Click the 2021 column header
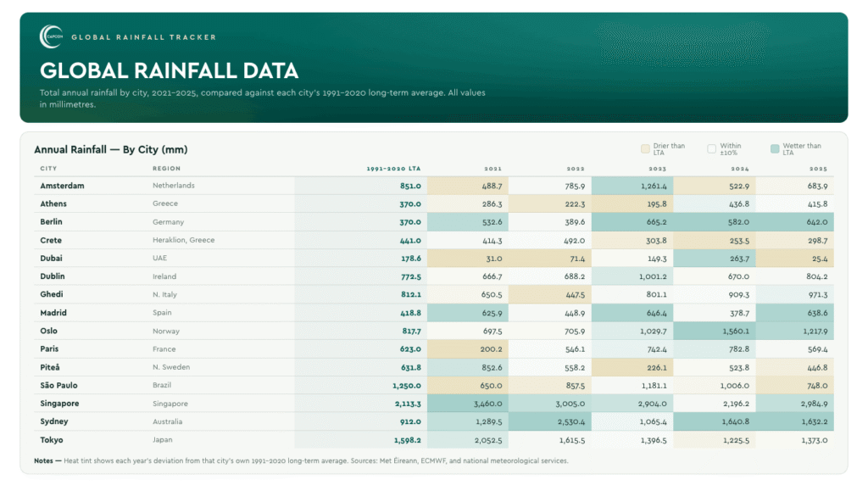Screen dimensions: 868x496 click(x=493, y=168)
